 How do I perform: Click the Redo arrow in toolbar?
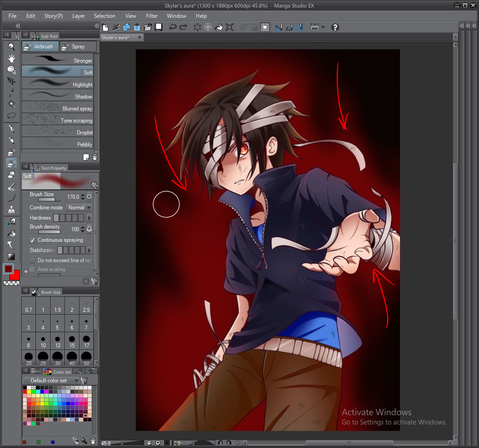coord(183,28)
